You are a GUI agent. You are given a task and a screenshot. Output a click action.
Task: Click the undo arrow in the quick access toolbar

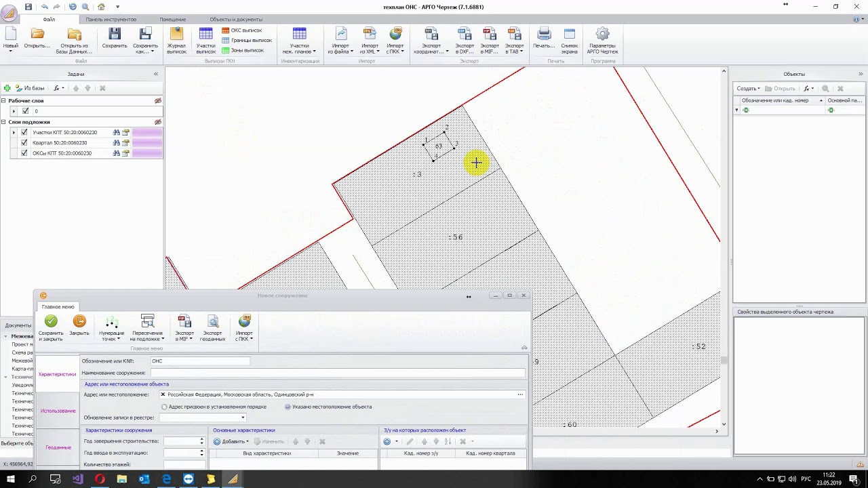coord(44,7)
